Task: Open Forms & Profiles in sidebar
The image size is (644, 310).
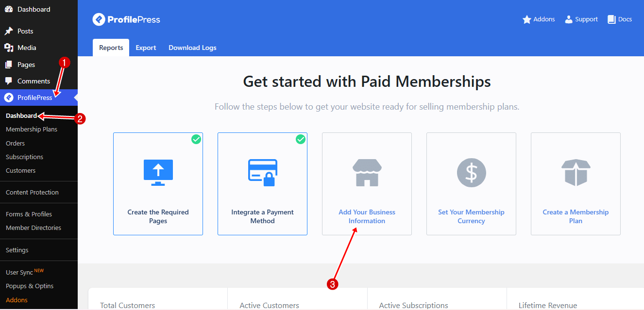Action: pyautogui.click(x=29, y=214)
